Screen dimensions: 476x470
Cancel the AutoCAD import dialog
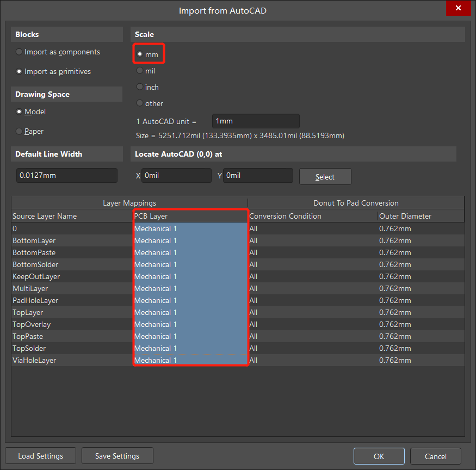pos(435,456)
